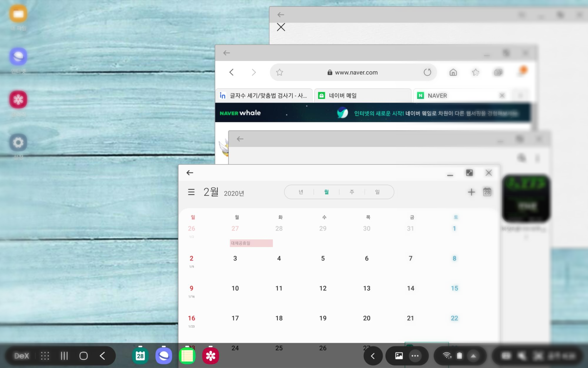Switch calendar to week view

[x=352, y=192]
